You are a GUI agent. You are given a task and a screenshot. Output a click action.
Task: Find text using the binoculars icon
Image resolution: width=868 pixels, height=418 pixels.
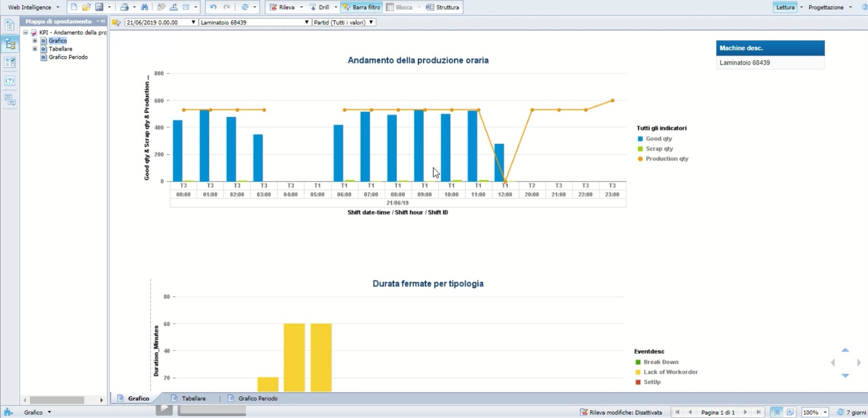pos(145,7)
